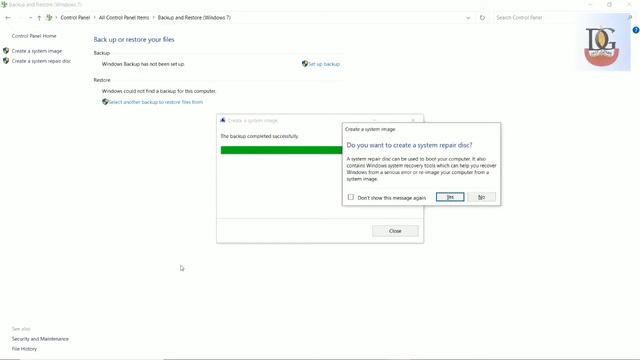Check Don't show this message again

point(351,197)
